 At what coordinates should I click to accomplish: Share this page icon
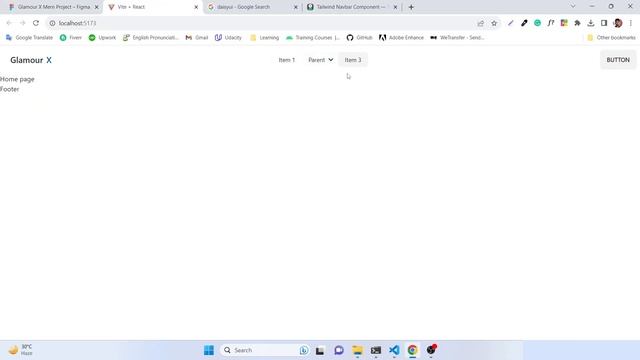point(481,23)
